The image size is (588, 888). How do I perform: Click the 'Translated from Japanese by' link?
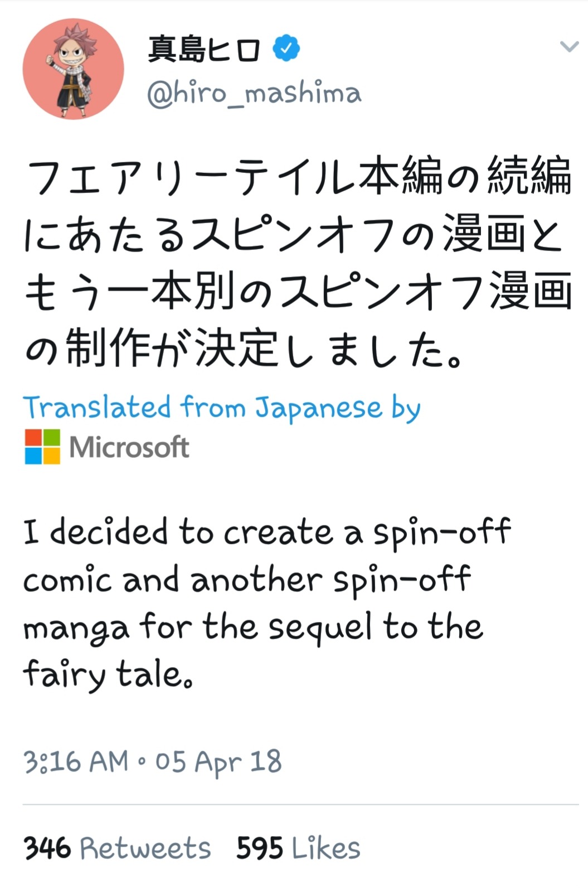pyautogui.click(x=221, y=408)
